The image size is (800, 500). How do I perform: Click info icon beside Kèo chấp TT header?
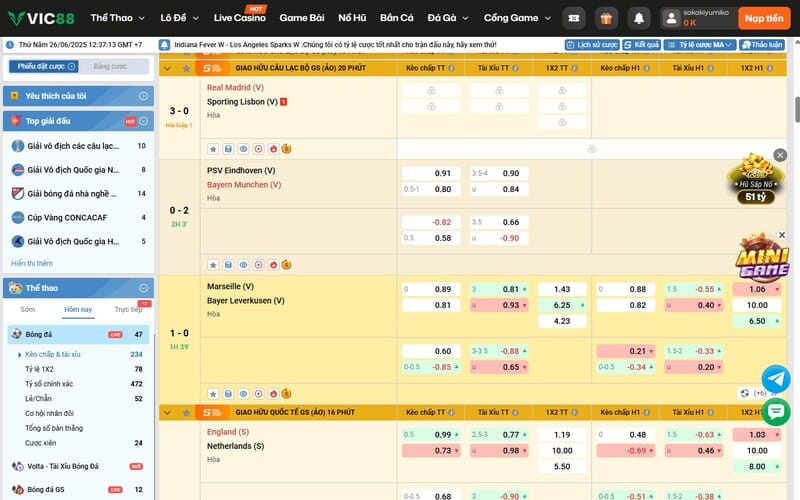(452, 68)
